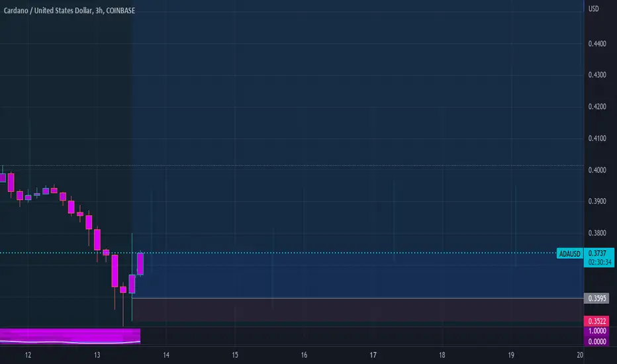Image resolution: width=617 pixels, height=364 pixels.
Task: Click date 14 on the time axis
Action: pyautogui.click(x=166, y=355)
